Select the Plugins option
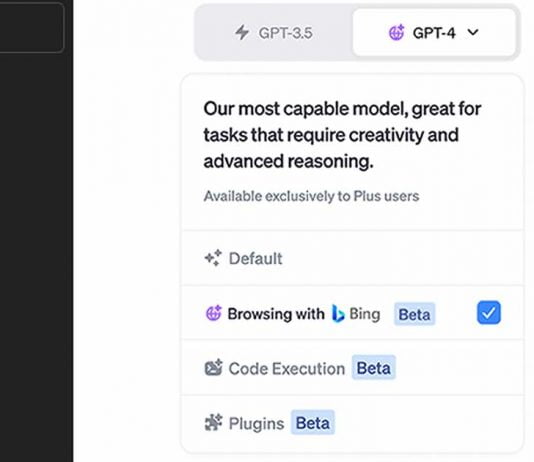Image resolution: width=534 pixels, height=462 pixels. point(353,423)
